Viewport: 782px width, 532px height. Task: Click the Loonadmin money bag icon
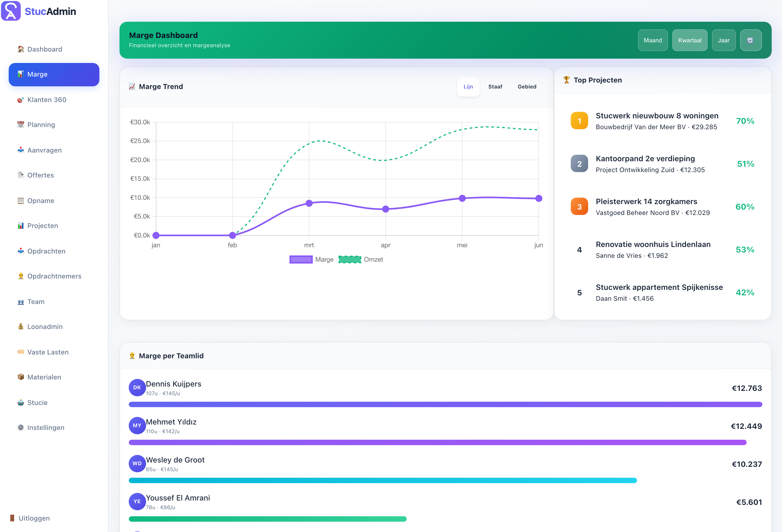[x=21, y=327]
